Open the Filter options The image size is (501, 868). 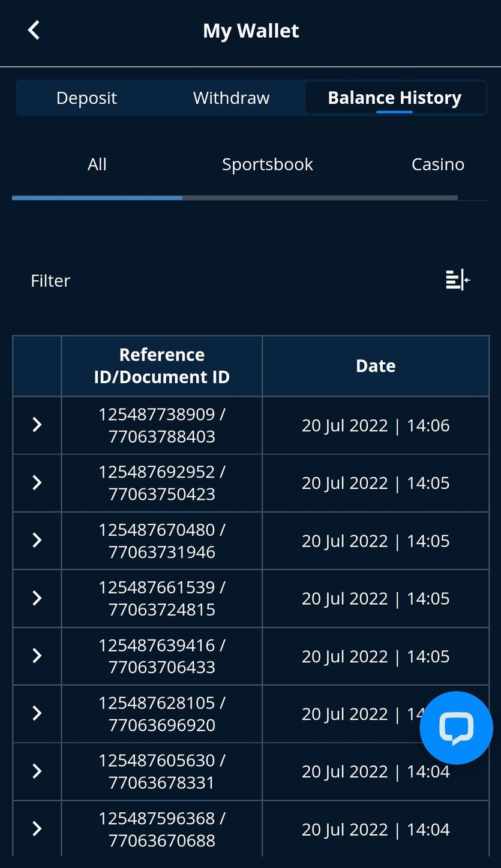[x=50, y=280]
